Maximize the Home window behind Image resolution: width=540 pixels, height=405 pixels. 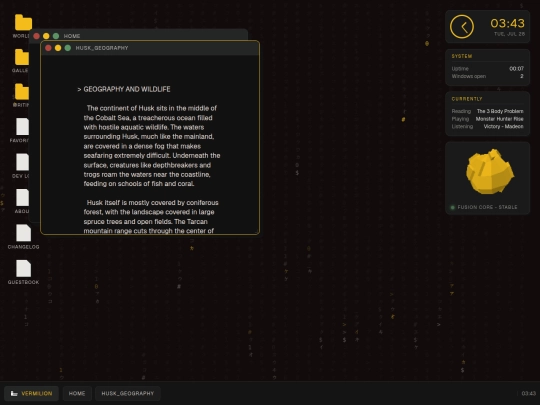(x=56, y=36)
